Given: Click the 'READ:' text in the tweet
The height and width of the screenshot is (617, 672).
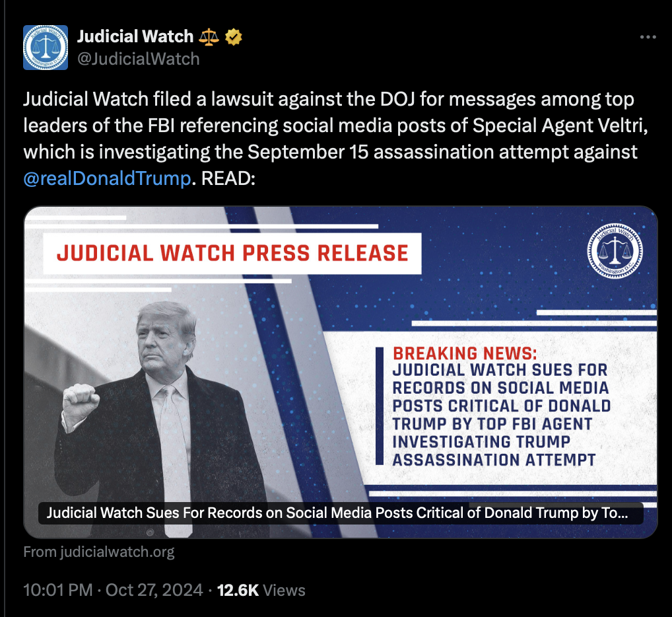Looking at the screenshot, I should coord(228,178).
